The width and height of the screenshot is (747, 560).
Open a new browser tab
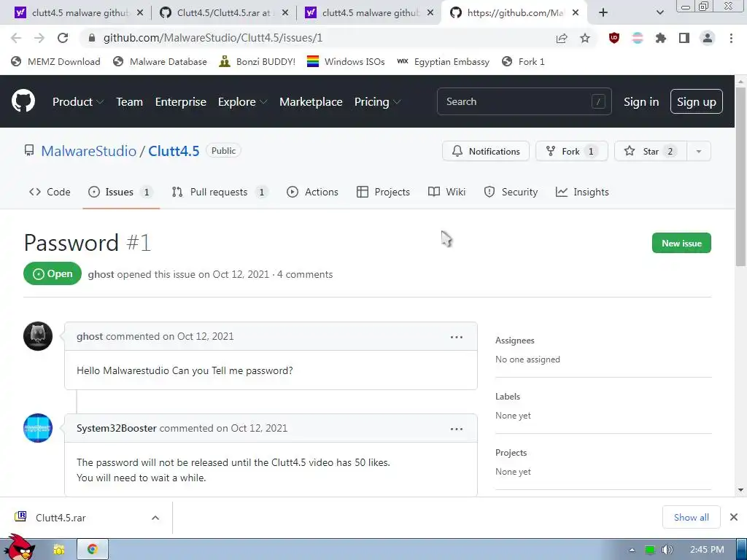603,13
